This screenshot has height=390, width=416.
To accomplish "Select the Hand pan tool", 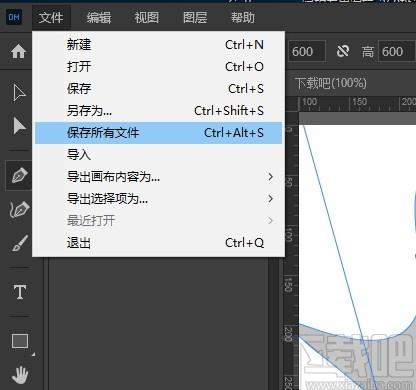I will (x=20, y=374).
